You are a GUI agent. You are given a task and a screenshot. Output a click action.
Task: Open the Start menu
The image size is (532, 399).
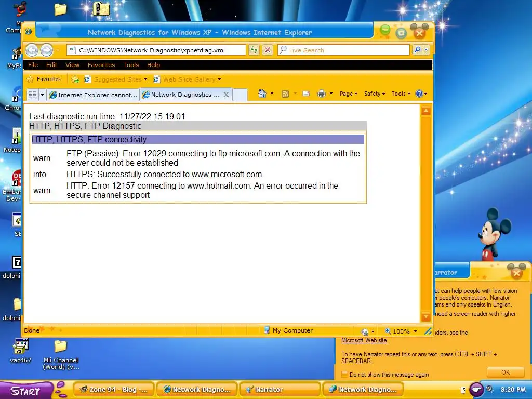[25, 391]
